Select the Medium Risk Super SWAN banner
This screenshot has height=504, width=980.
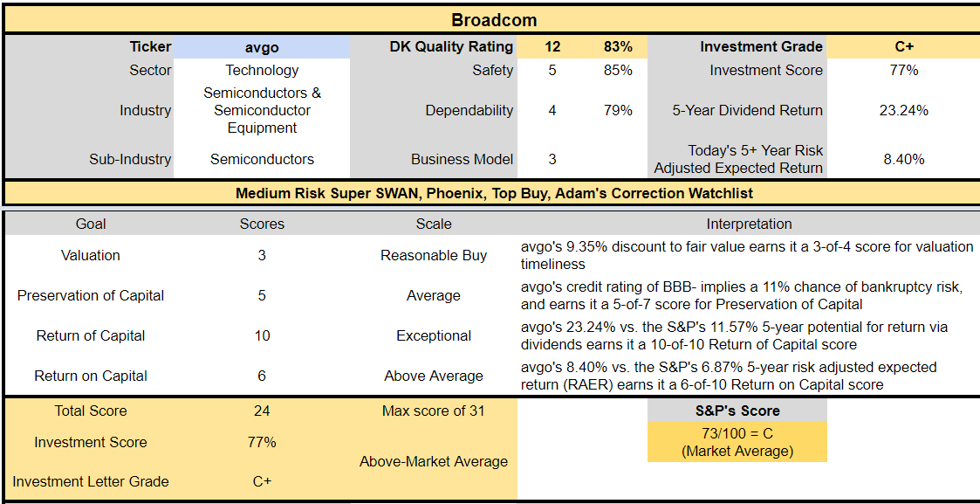tap(494, 193)
